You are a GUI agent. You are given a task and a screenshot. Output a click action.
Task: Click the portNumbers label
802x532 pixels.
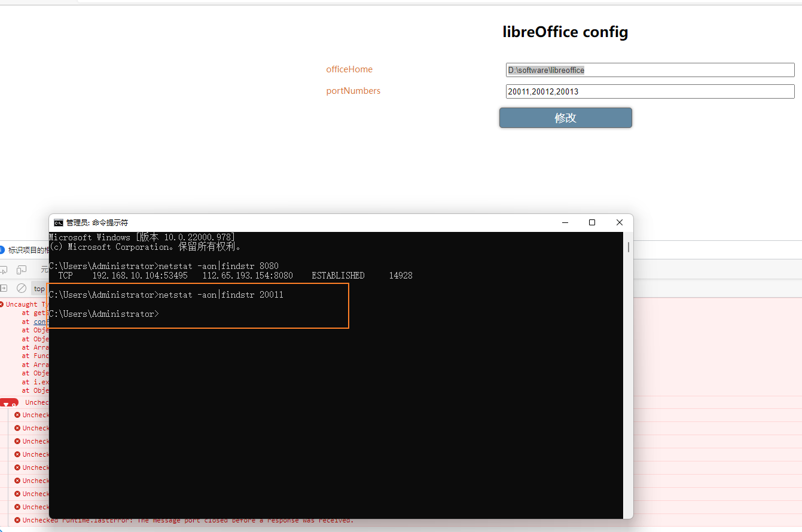353,91
